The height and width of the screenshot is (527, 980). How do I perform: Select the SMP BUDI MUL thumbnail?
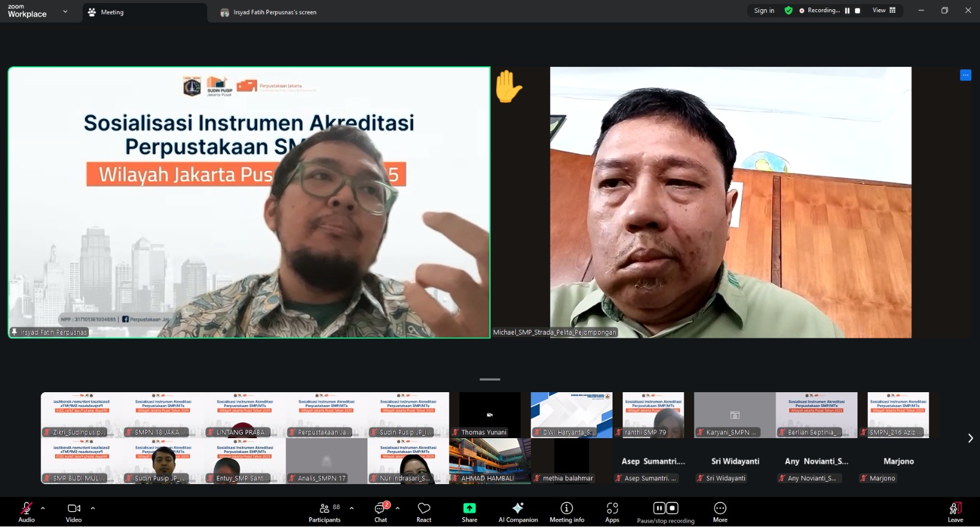pos(81,461)
